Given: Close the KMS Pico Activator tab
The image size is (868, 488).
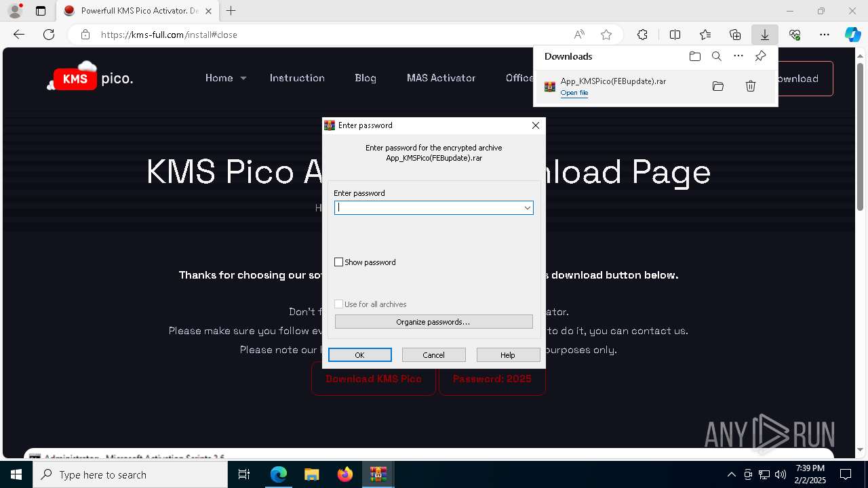Looking at the screenshot, I should 208,11.
